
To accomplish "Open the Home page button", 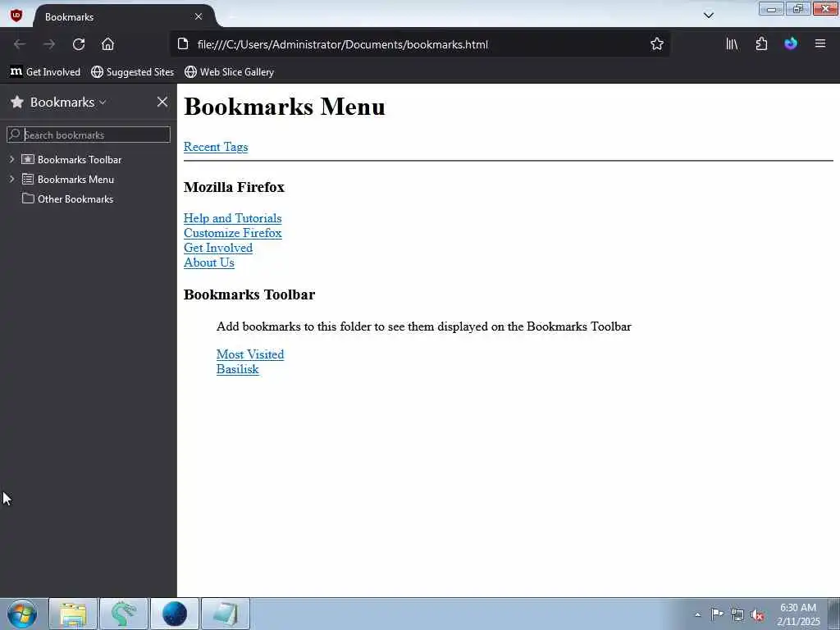I will point(107,44).
